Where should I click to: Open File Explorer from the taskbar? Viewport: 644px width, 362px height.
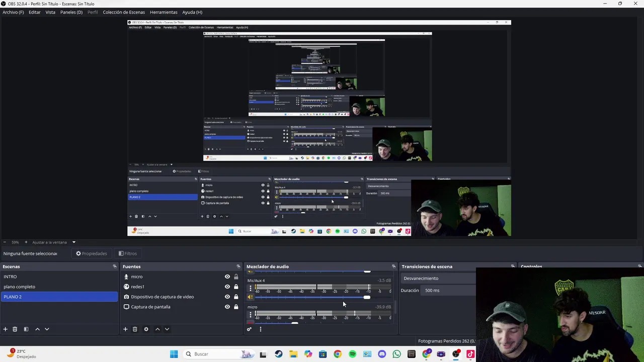(293, 354)
